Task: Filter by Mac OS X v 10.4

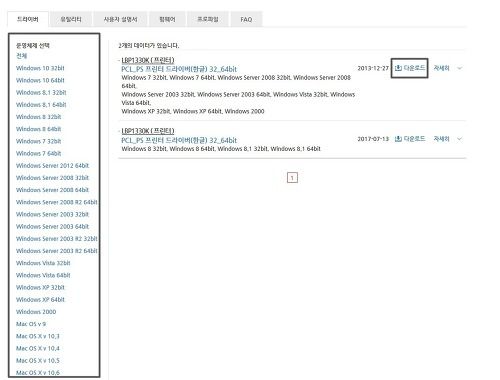Action: coord(38,348)
